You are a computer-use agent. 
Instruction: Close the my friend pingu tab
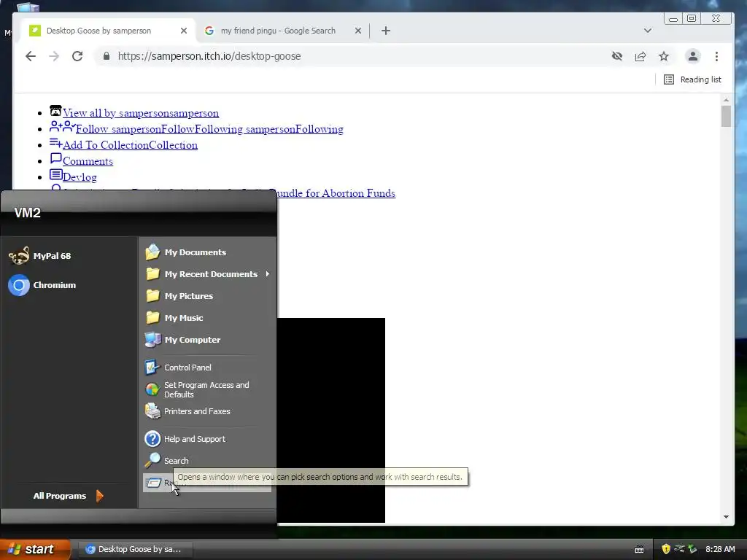(357, 31)
